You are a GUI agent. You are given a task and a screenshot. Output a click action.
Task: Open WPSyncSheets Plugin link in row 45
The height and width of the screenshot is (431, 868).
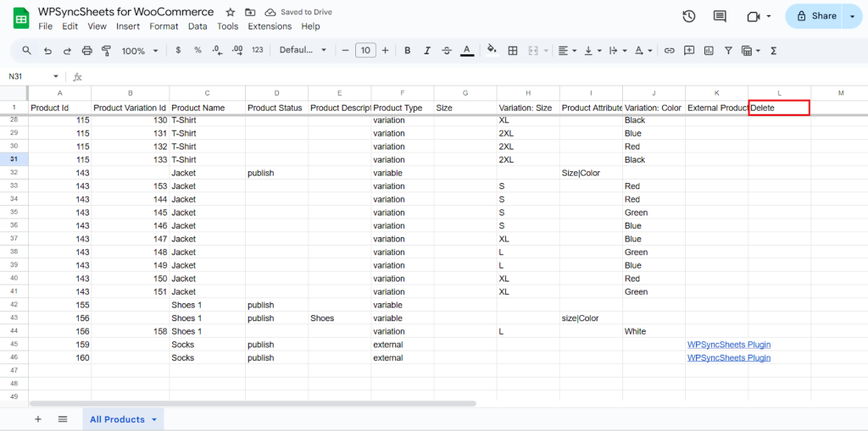729,344
